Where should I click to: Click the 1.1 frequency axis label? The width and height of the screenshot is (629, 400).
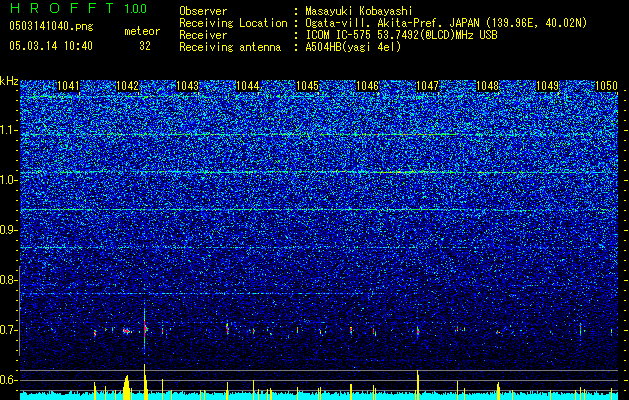coord(7,130)
